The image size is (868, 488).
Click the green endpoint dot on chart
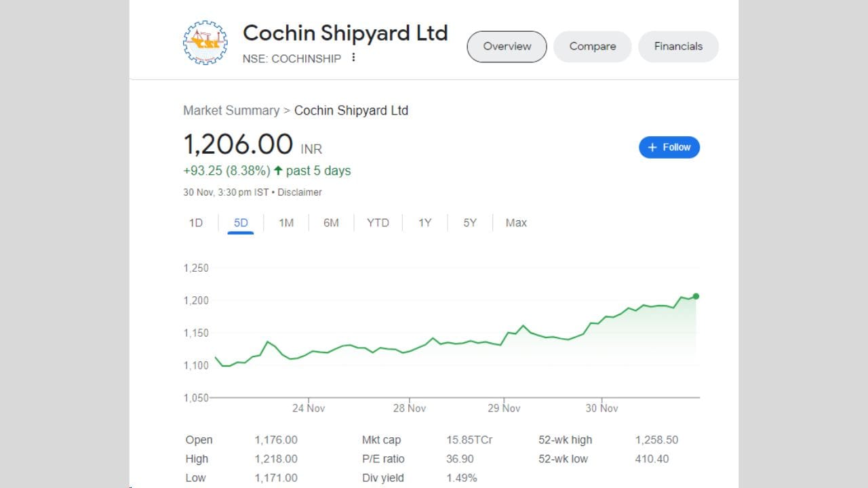(696, 296)
